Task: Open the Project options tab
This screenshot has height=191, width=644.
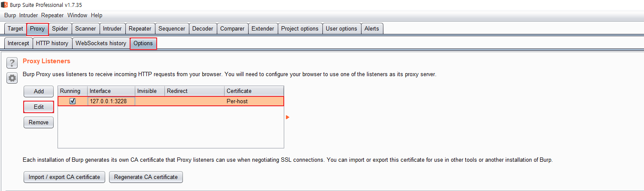Action: click(300, 29)
